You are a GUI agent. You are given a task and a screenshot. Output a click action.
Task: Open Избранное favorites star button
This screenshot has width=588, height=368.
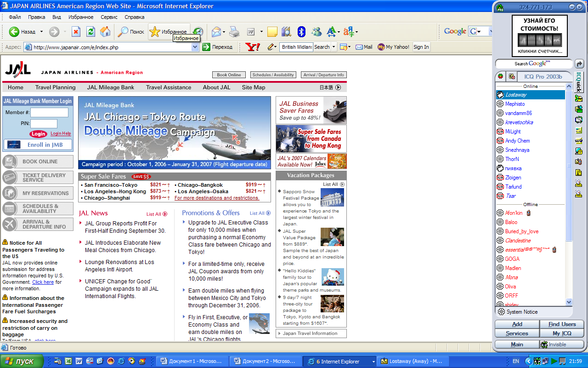[169, 32]
